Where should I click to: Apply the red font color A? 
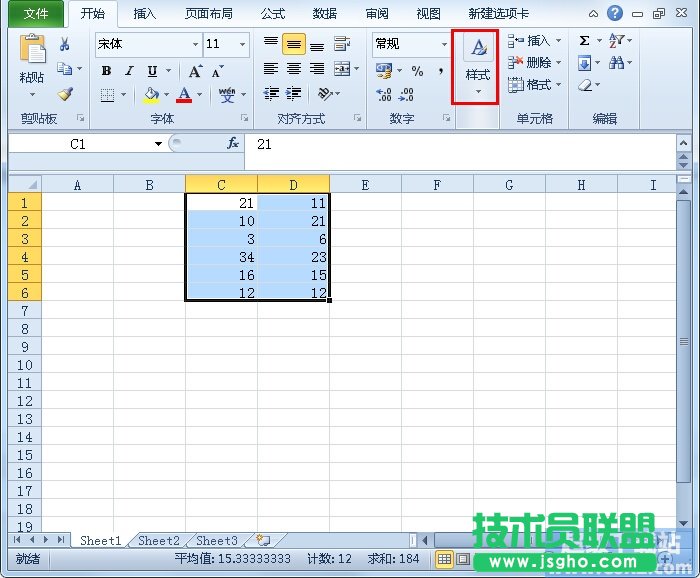184,95
